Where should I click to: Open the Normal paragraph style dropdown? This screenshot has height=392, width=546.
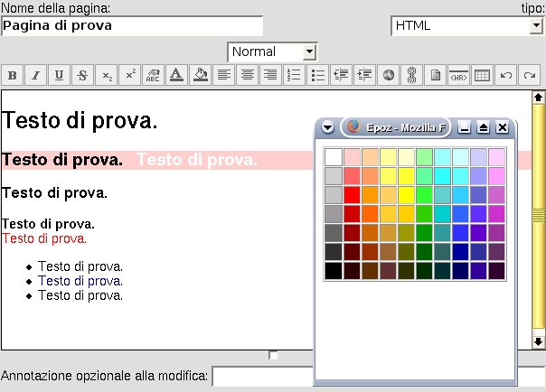tap(272, 52)
